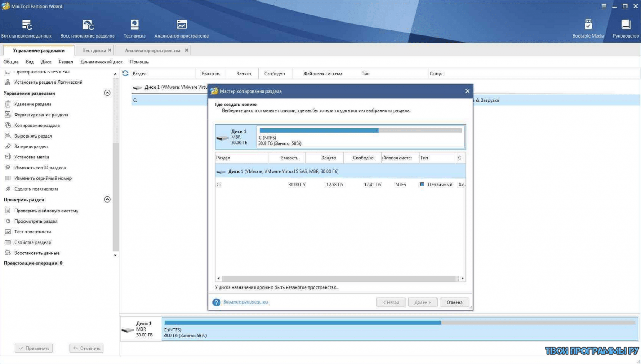The height and width of the screenshot is (364, 641).
Task: Click the sidebar scroll up arrow
Action: coord(115,74)
